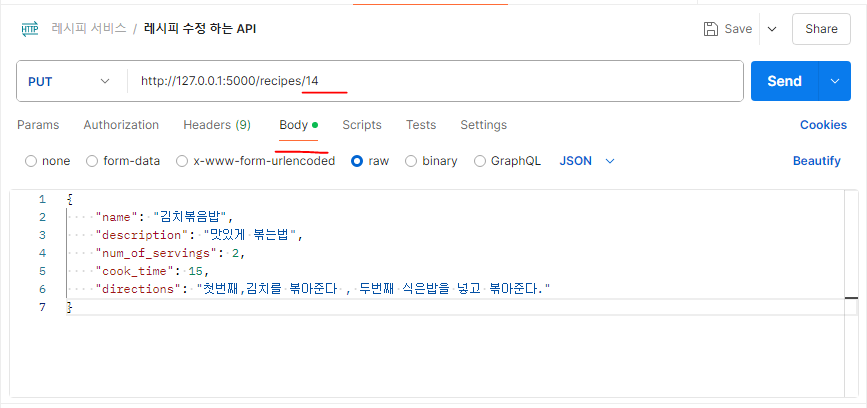
Task: Select the raw body radio option
Action: 357,161
